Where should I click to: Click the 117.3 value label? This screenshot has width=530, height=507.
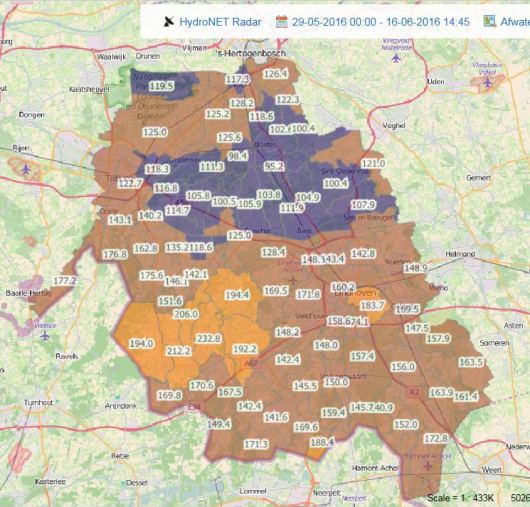point(238,79)
